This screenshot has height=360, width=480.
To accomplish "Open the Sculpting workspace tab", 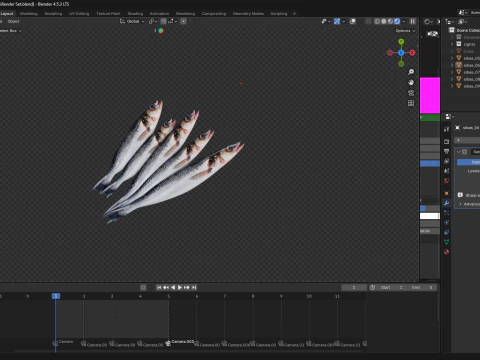I will point(53,14).
